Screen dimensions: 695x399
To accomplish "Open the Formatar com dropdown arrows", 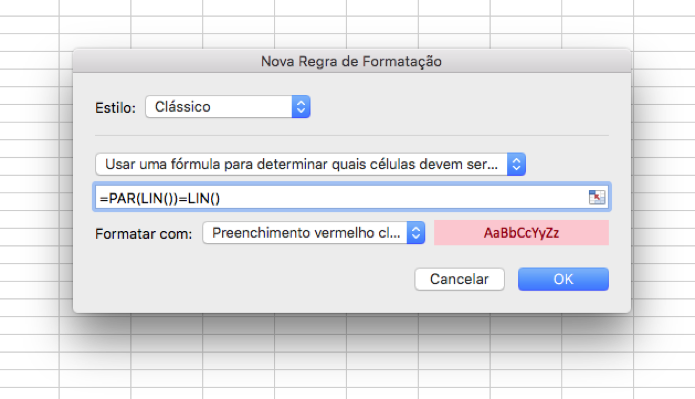I will 416,233.
